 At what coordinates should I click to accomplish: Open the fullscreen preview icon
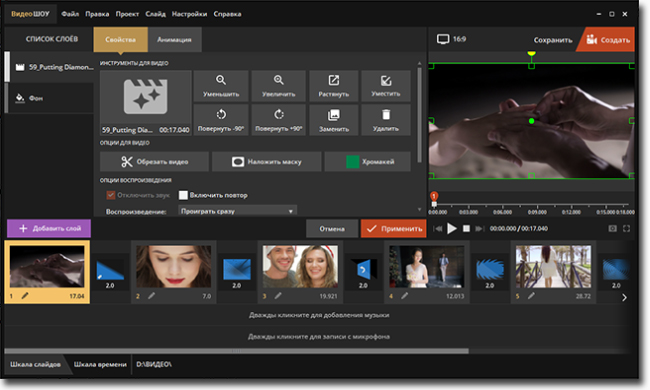point(627,228)
